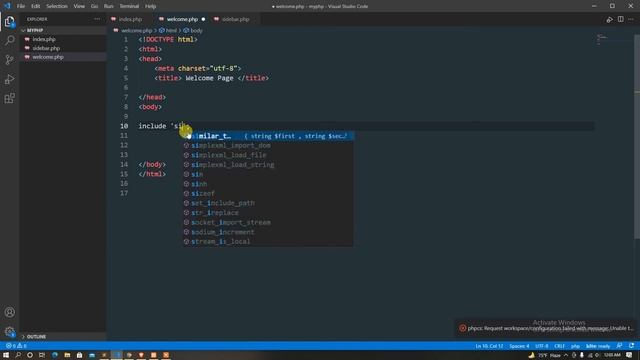640x360 pixels.
Task: Open the Source Control view
Action: point(9,60)
